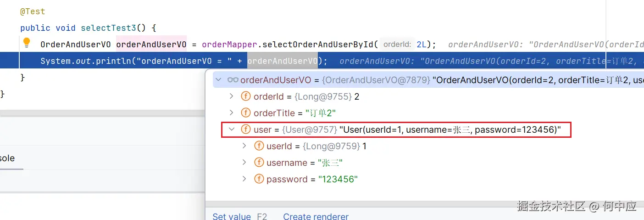Click the println method call

coord(113,61)
